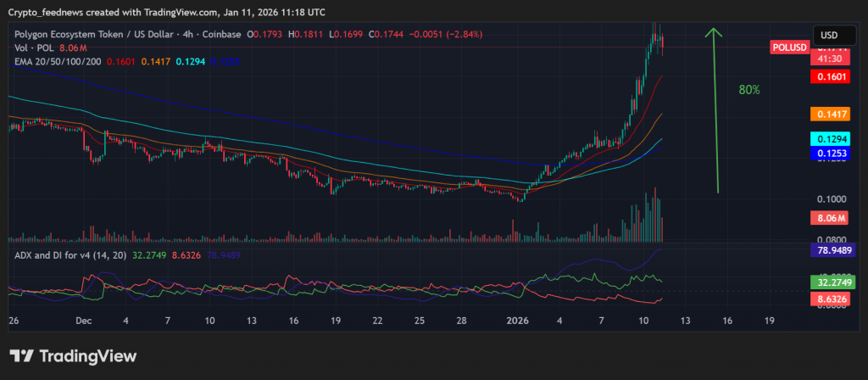868x380 pixels.
Task: Click the low value L0.1699
Action: click(346, 34)
